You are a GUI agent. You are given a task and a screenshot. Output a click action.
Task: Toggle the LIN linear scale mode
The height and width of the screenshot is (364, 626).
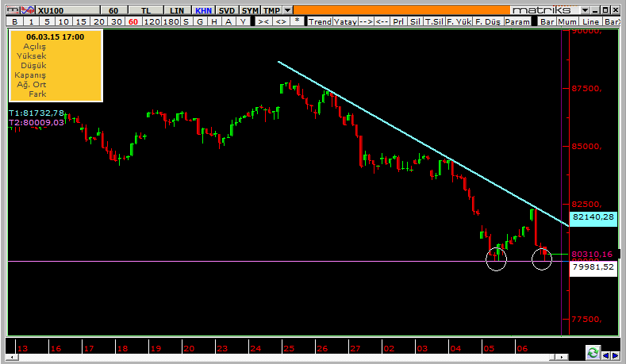pyautogui.click(x=177, y=10)
